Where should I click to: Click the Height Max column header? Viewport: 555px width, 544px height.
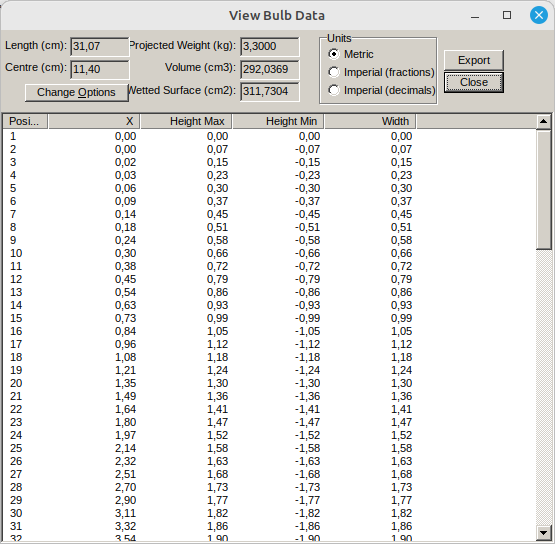pyautogui.click(x=186, y=121)
